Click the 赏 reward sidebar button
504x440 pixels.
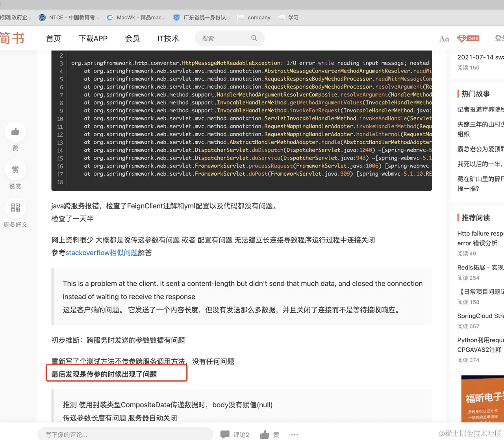click(x=15, y=170)
